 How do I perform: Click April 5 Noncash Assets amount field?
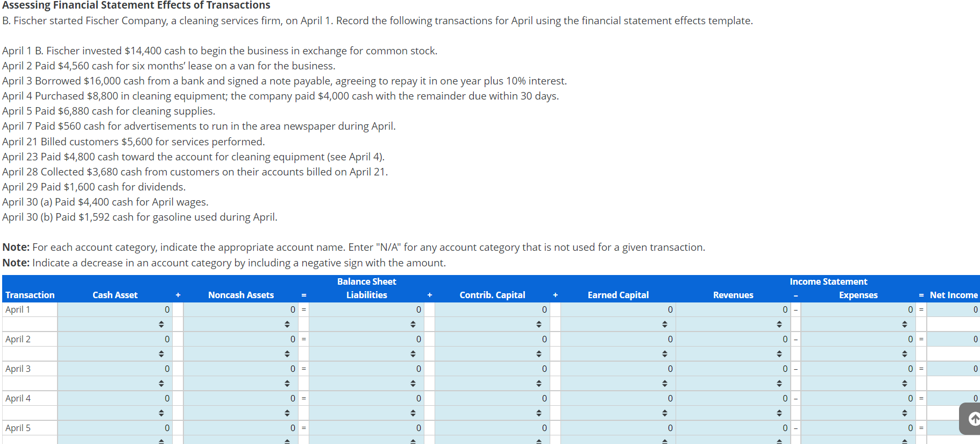[x=240, y=428]
